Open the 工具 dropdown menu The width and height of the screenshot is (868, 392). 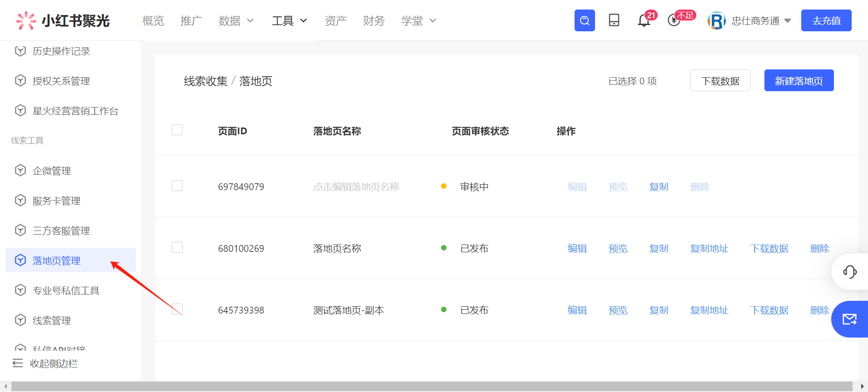click(289, 20)
